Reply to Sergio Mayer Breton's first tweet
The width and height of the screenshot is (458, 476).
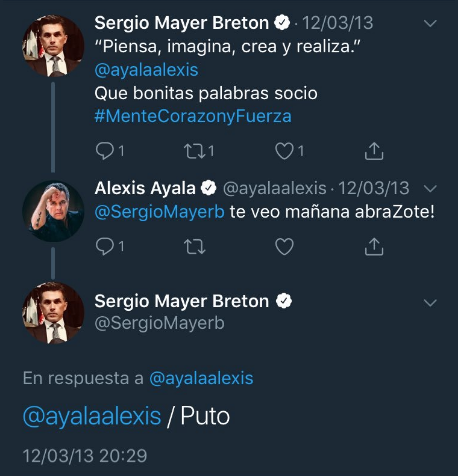[105, 151]
